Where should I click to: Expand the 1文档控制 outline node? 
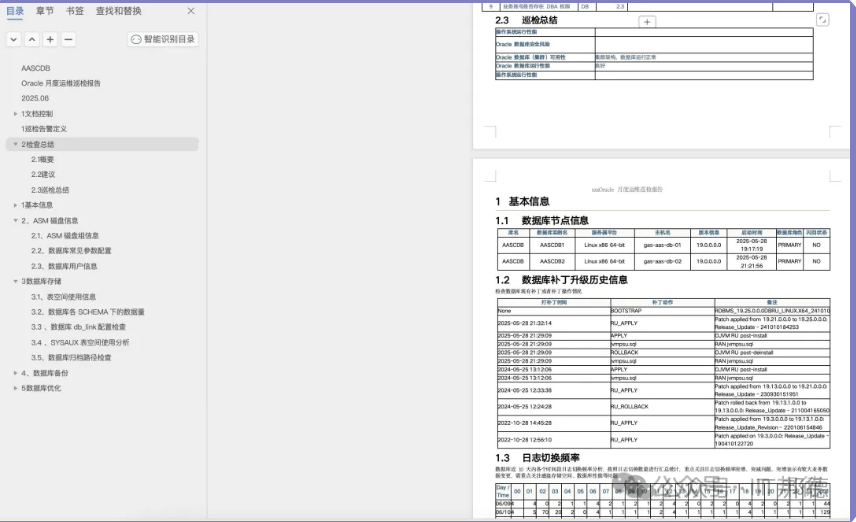(x=15, y=114)
